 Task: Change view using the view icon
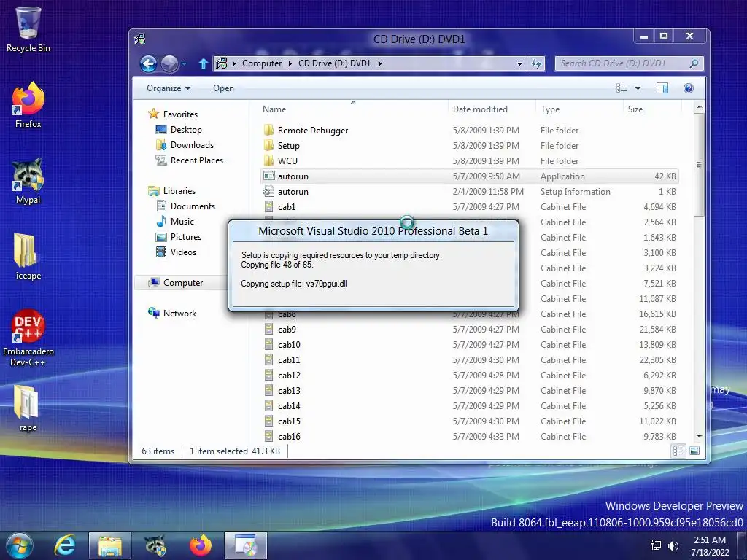click(622, 88)
